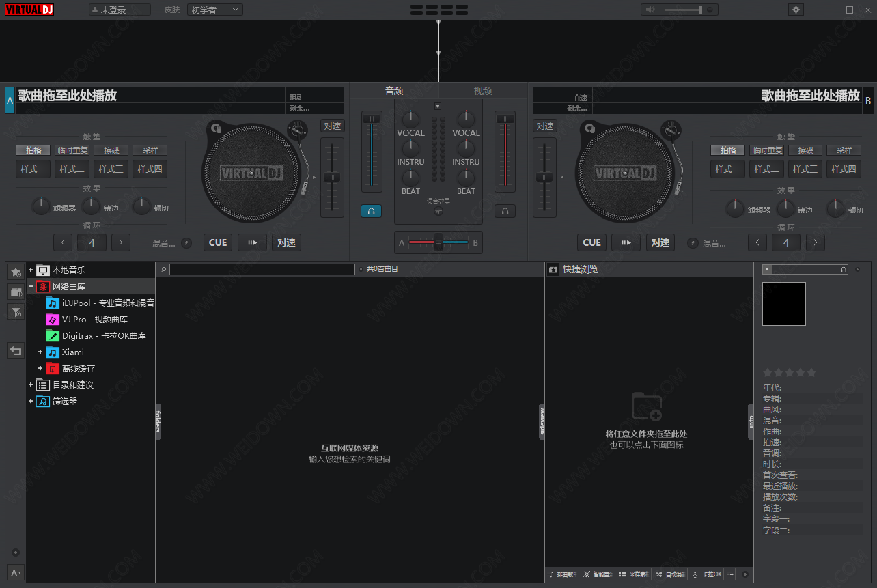
Task: Click the deck layout bars in title bar
Action: [439, 10]
